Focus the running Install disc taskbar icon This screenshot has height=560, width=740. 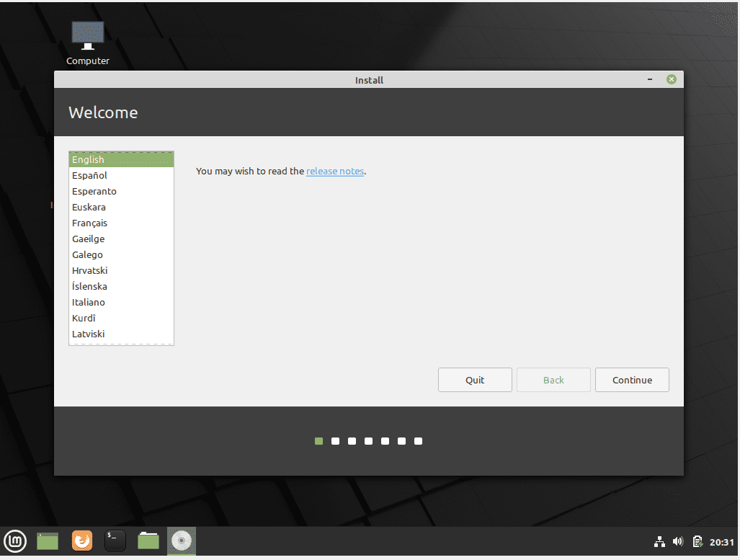(181, 541)
